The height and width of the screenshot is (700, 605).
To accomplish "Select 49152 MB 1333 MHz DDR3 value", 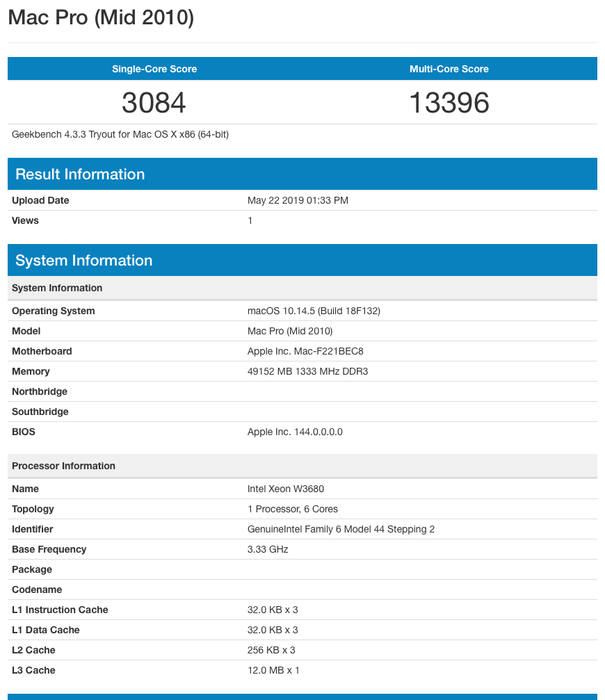I will 307,371.
